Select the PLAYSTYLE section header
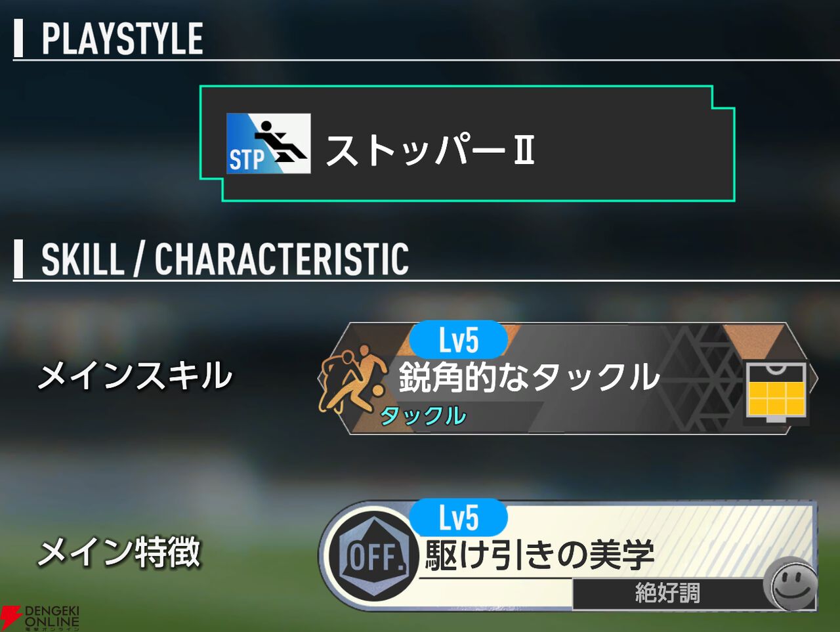This screenshot has height=632, width=840. coord(122,38)
